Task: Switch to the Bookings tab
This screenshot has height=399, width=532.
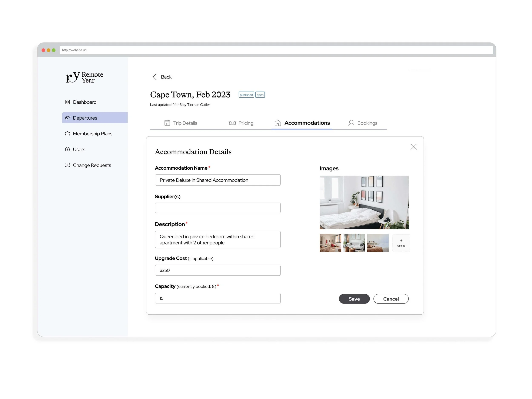Action: pyautogui.click(x=367, y=123)
